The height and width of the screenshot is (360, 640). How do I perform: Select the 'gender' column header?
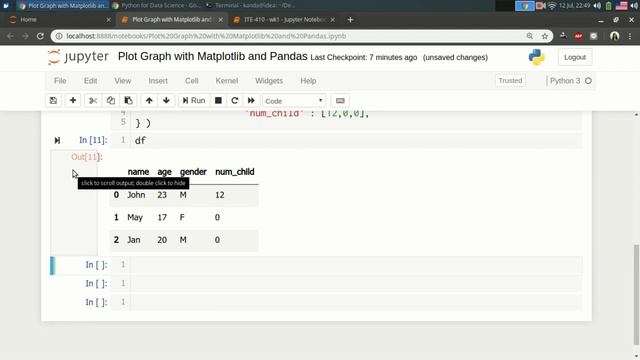(193, 172)
